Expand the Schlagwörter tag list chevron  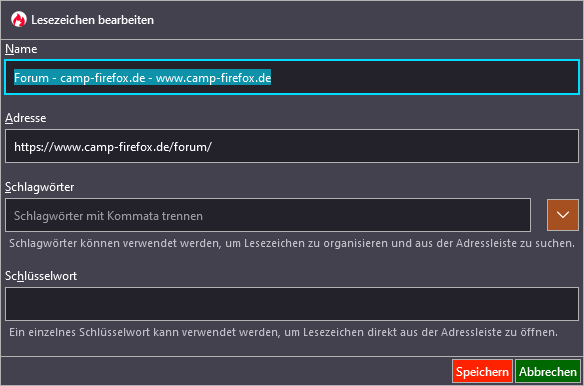click(x=563, y=215)
